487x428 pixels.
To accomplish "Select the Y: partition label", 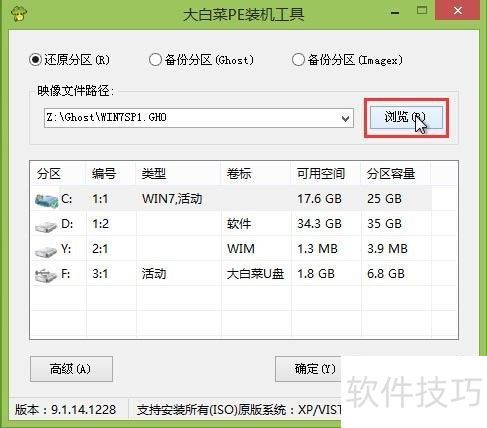I will click(x=66, y=249).
